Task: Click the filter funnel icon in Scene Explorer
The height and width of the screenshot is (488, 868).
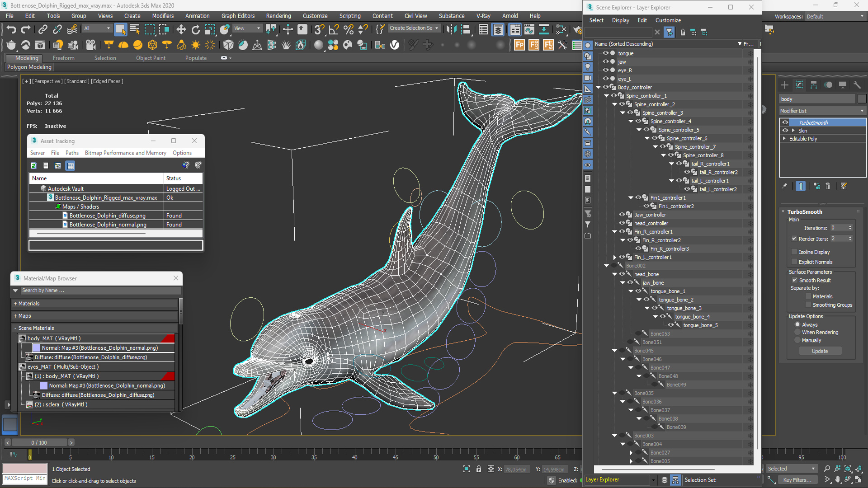Action: click(669, 32)
